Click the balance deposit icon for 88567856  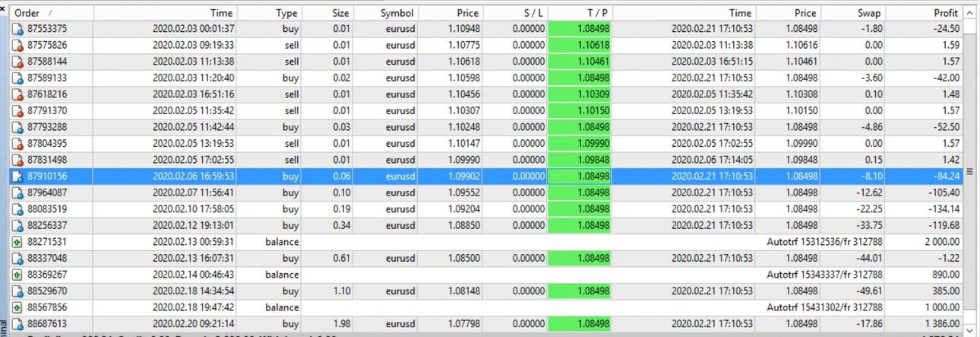[17, 307]
